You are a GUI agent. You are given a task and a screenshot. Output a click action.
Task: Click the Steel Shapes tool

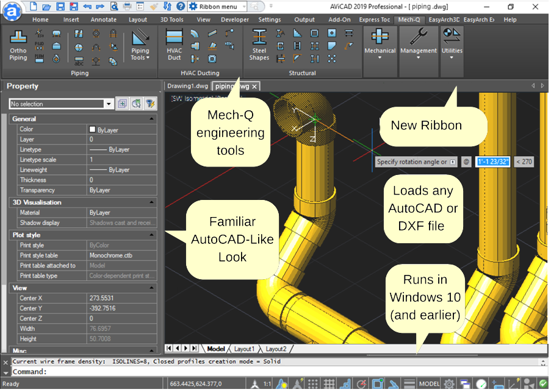click(x=259, y=46)
